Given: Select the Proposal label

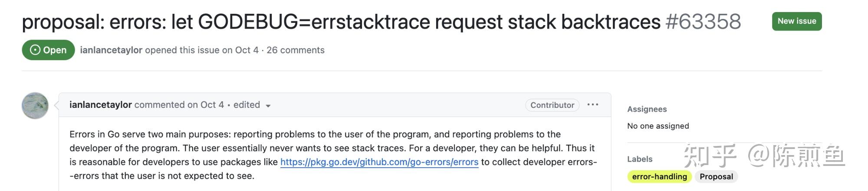Looking at the screenshot, I should pyautogui.click(x=716, y=177).
